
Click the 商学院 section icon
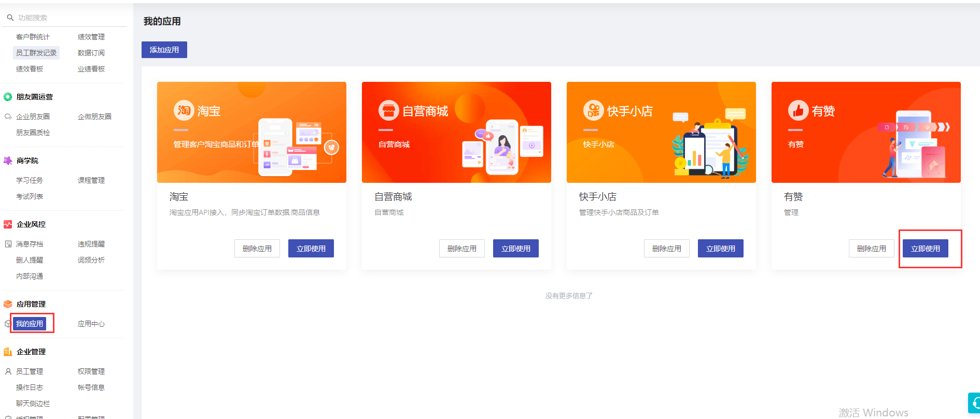8,161
